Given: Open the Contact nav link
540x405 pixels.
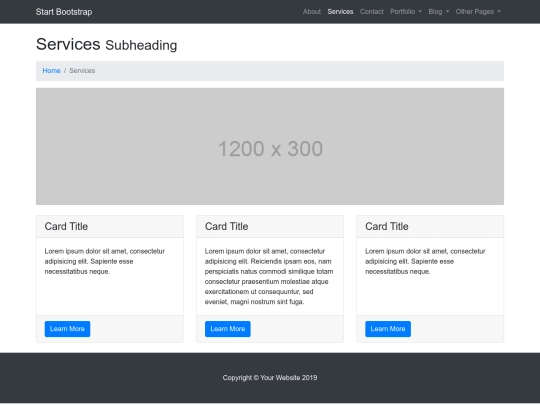Looking at the screenshot, I should coord(372,12).
